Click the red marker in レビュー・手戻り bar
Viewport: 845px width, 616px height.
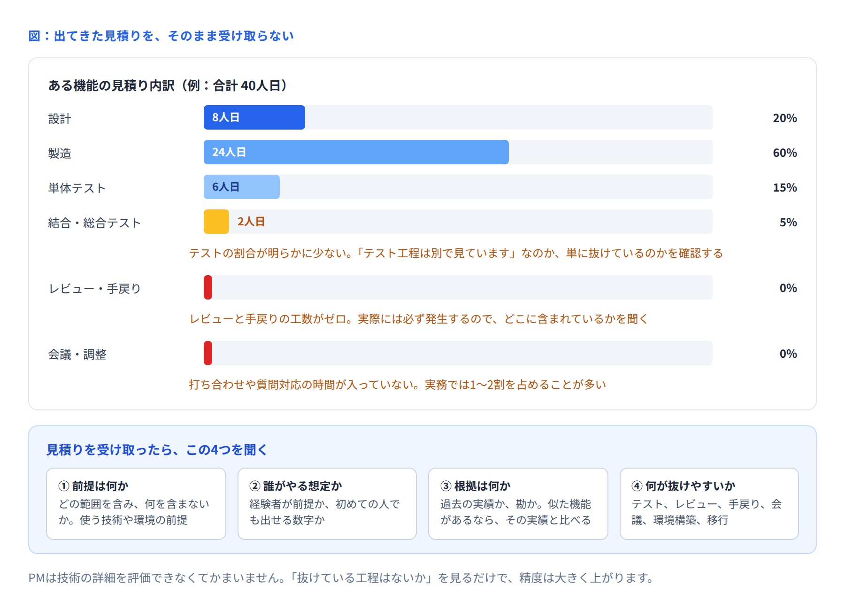tap(208, 287)
